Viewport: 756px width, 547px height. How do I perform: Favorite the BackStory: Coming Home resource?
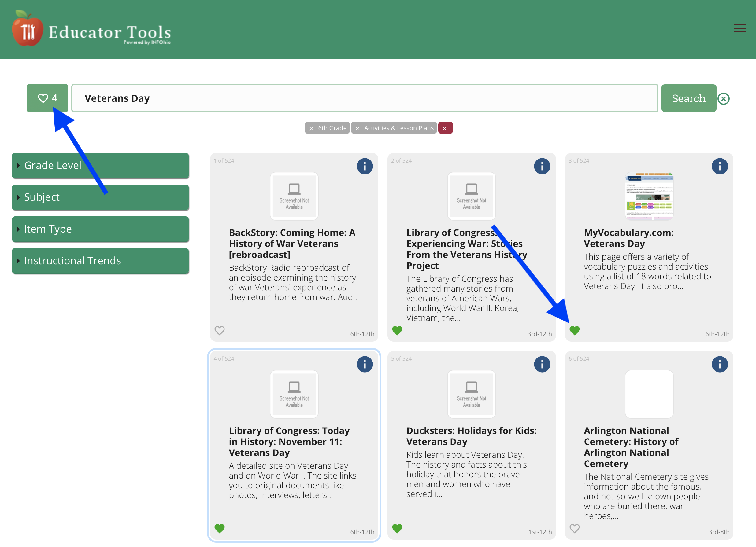pos(219,330)
